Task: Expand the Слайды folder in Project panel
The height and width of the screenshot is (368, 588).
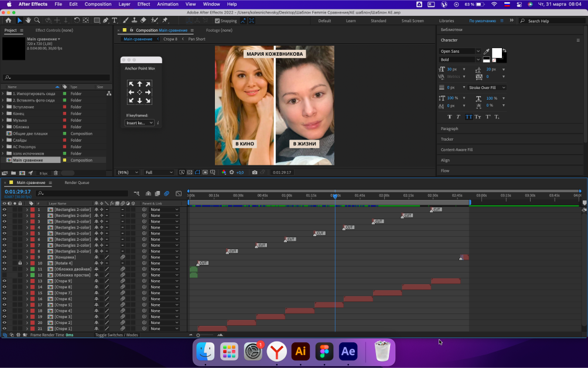Action: pyautogui.click(x=2, y=140)
